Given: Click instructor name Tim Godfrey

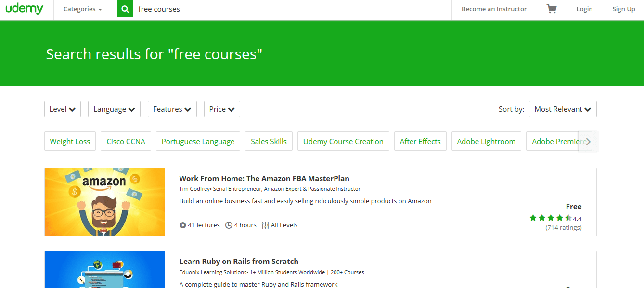Looking at the screenshot, I should [194, 189].
